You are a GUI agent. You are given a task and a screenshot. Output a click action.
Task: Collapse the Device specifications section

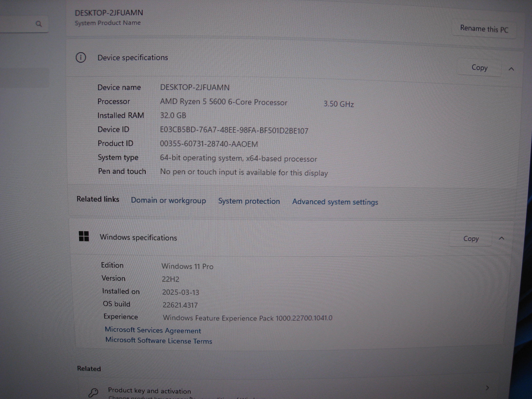pyautogui.click(x=511, y=69)
